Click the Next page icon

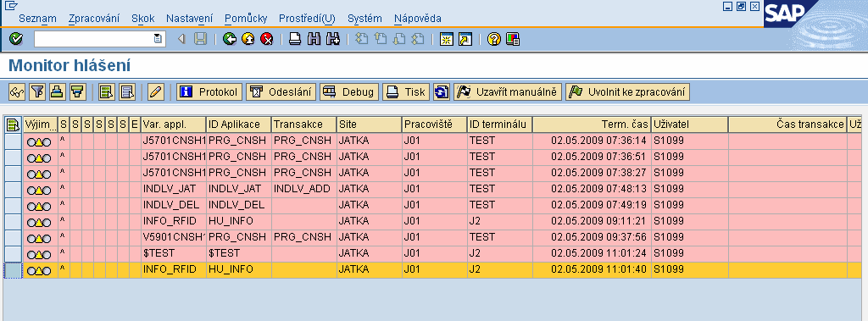(399, 39)
